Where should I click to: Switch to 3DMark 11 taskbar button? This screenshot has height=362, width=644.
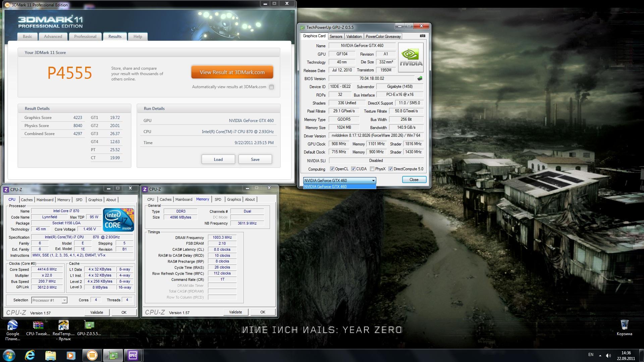pos(92,355)
